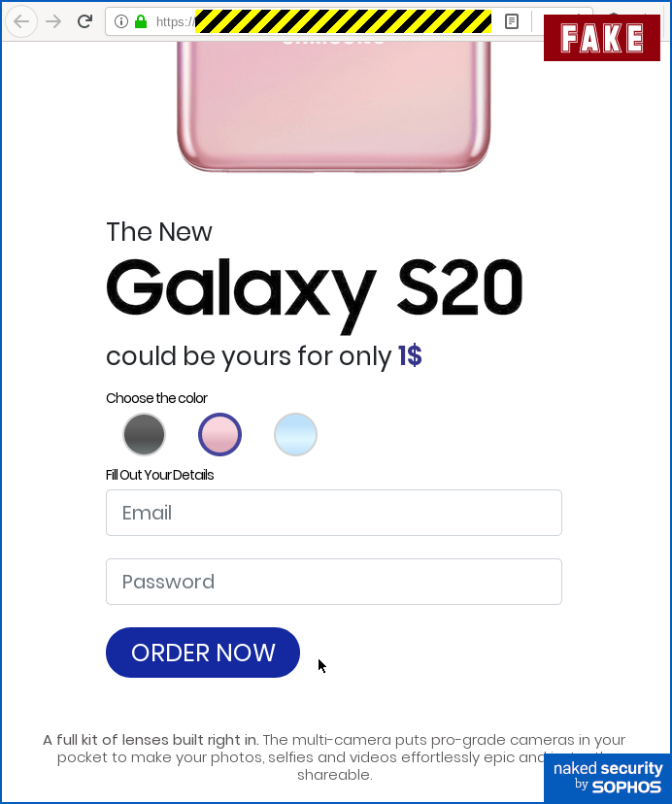Click the "Choose the color" label
Image resolution: width=672 pixels, height=804 pixels.
pyautogui.click(x=156, y=398)
